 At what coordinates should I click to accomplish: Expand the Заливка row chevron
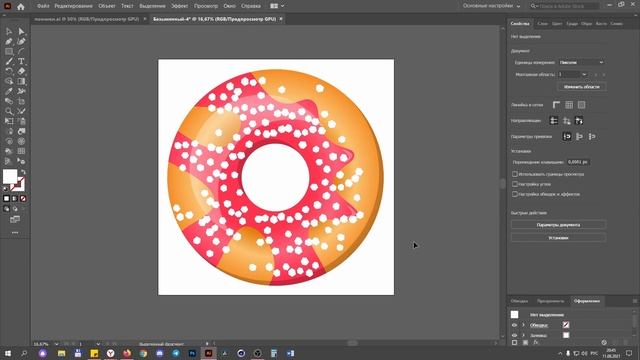[523, 335]
